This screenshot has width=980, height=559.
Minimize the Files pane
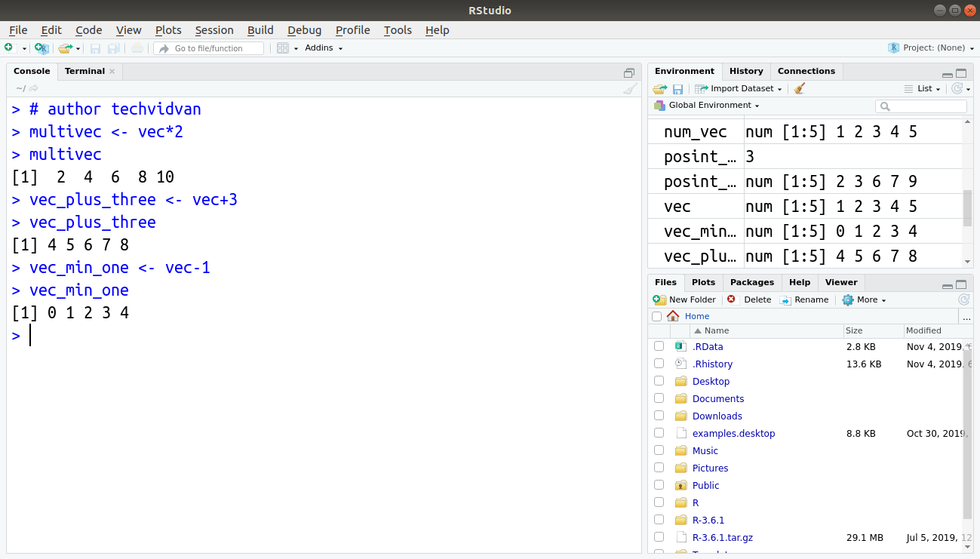[947, 286]
